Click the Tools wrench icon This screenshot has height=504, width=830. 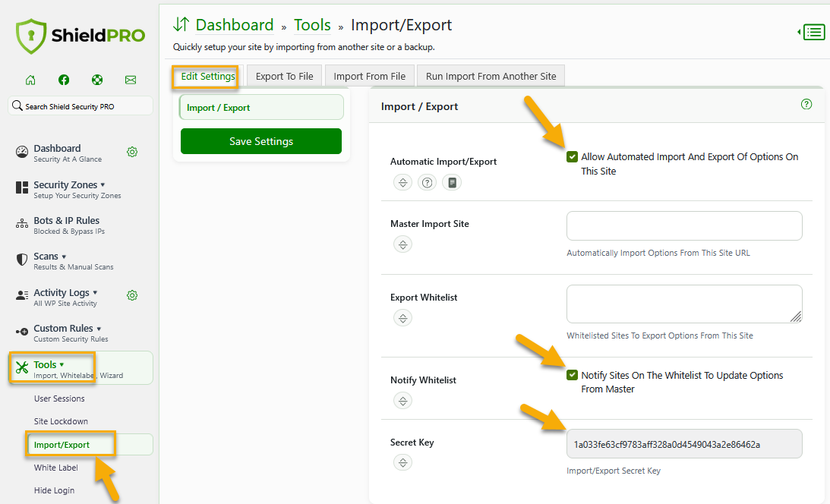pyautogui.click(x=22, y=367)
